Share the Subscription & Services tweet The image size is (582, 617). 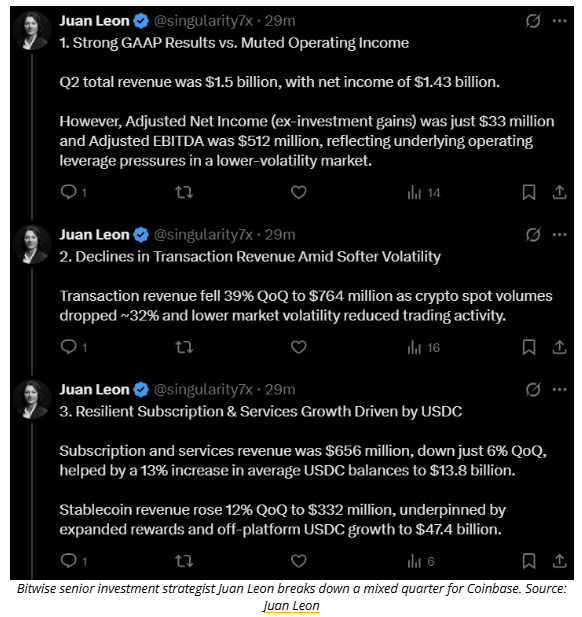[559, 561]
